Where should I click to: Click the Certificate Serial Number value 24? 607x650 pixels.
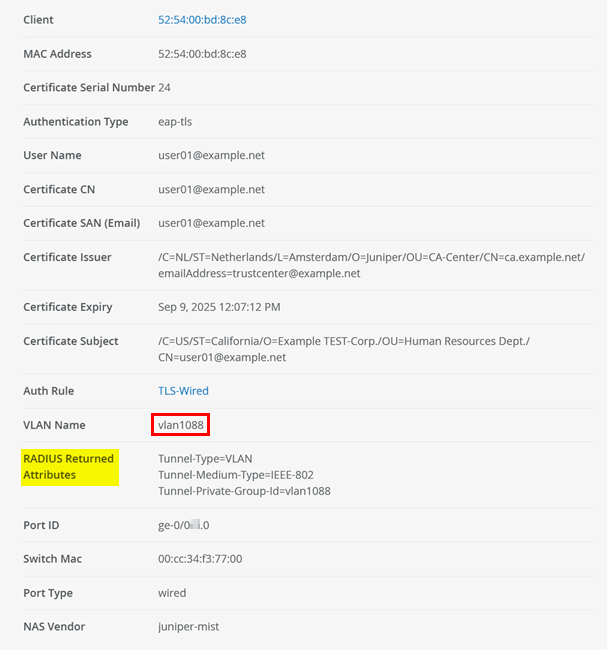(x=164, y=88)
